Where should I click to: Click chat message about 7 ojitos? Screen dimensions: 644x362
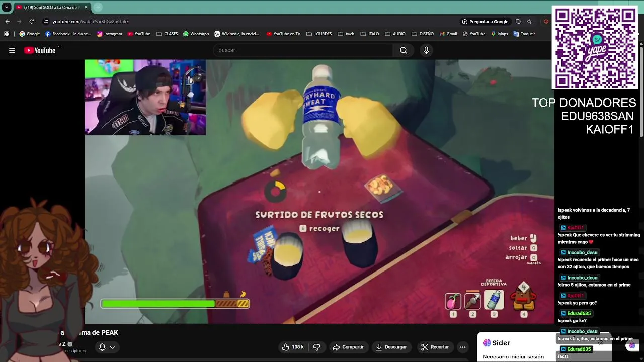pyautogui.click(x=595, y=214)
